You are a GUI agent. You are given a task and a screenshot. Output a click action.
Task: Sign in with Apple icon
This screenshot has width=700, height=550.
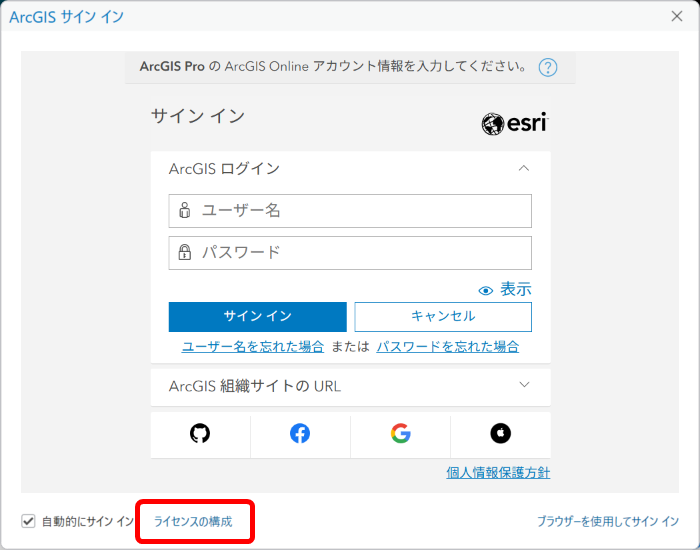[500, 433]
